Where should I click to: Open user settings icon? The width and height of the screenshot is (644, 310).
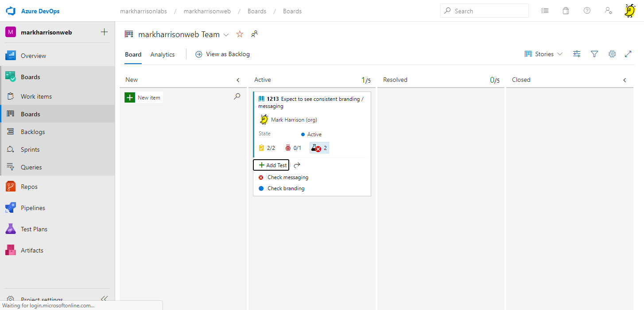click(x=608, y=11)
